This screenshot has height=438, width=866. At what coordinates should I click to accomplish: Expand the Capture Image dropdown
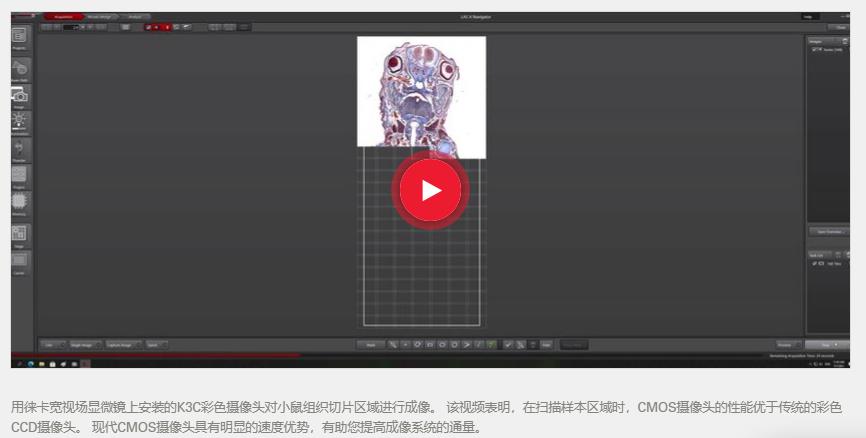pyautogui.click(x=123, y=344)
